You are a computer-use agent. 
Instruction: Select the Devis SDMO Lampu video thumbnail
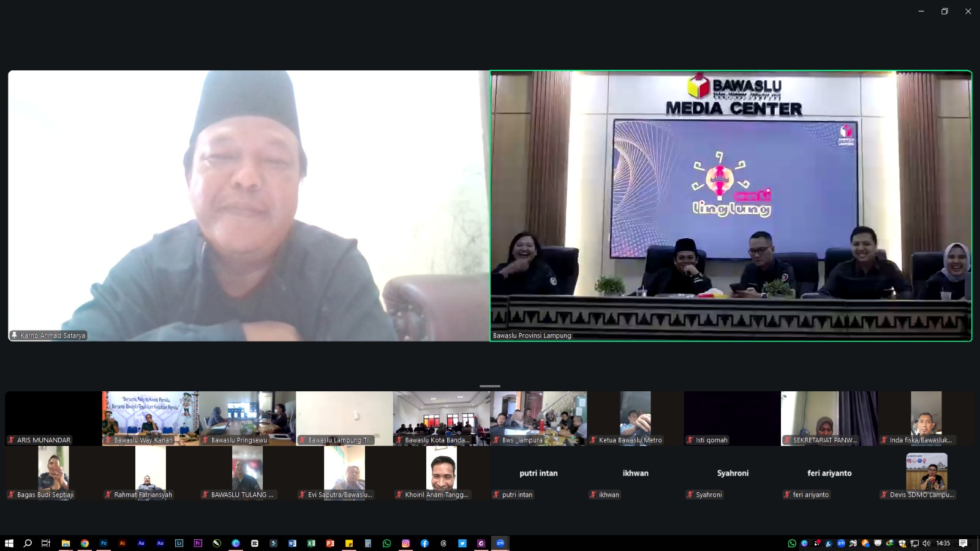pos(926,473)
